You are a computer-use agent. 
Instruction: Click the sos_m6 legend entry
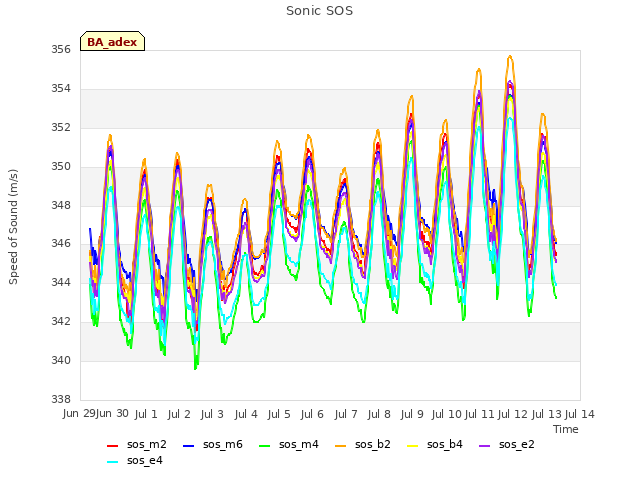pyautogui.click(x=213, y=444)
